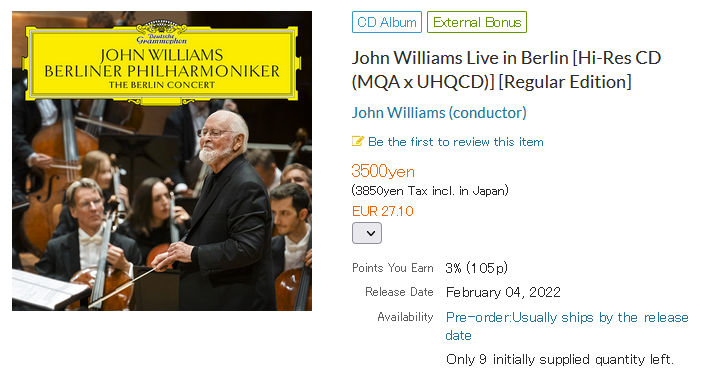The height and width of the screenshot is (373, 705).
Task: Open the currency selector dropdown arrow
Action: (x=367, y=233)
